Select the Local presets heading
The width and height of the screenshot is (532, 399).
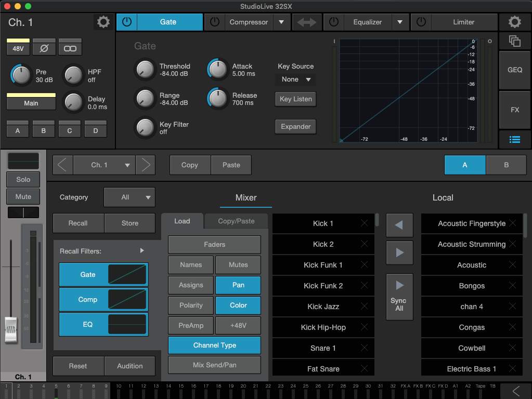[x=443, y=197]
